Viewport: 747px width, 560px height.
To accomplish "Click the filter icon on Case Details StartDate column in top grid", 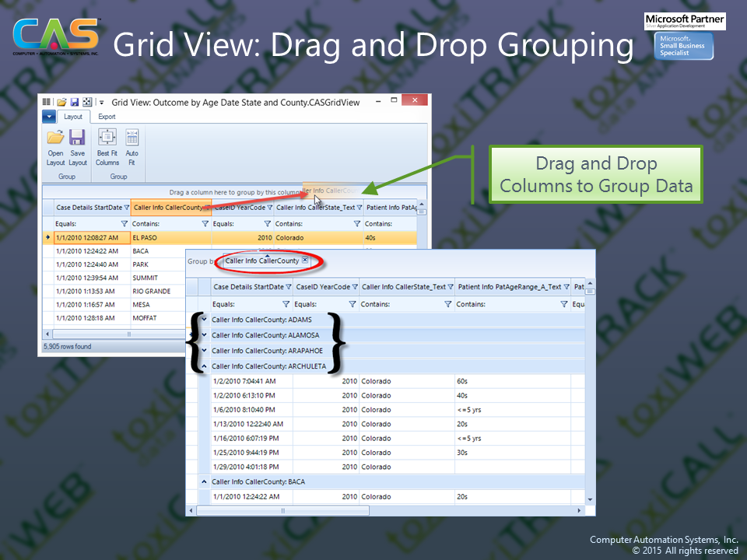I will [126, 208].
